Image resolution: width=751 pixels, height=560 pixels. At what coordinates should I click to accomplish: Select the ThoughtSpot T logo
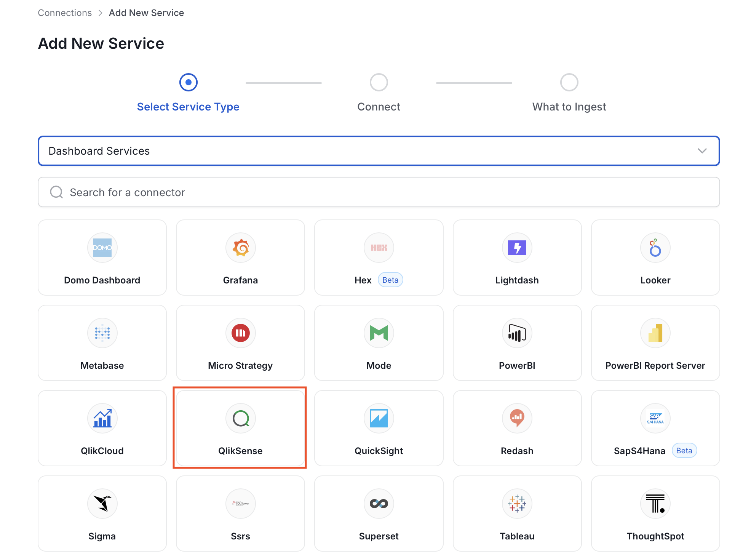coord(655,504)
